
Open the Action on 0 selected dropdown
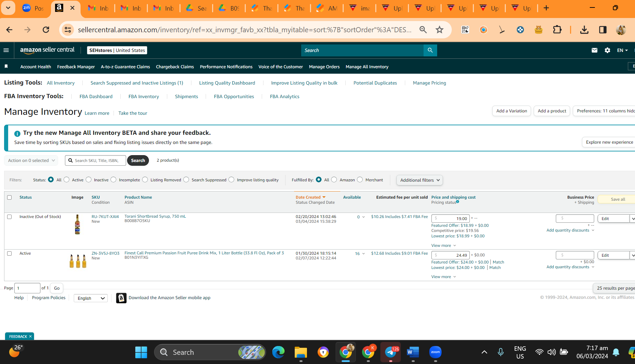(x=31, y=160)
